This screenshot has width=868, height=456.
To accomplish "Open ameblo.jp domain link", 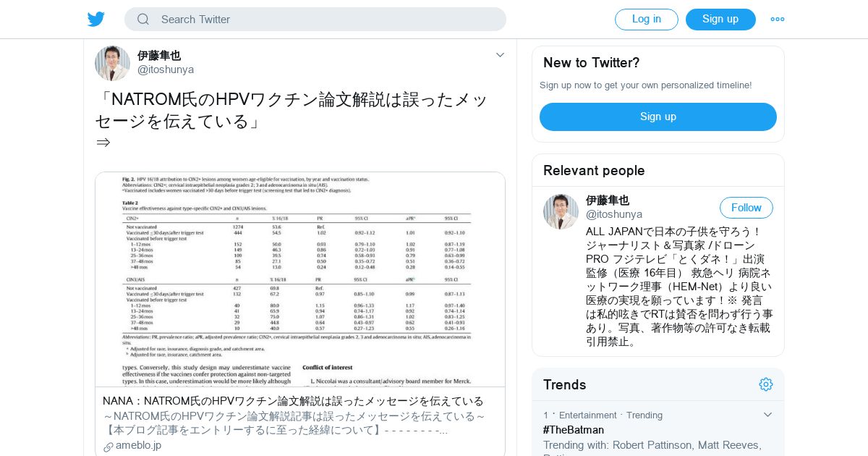I will (x=138, y=445).
